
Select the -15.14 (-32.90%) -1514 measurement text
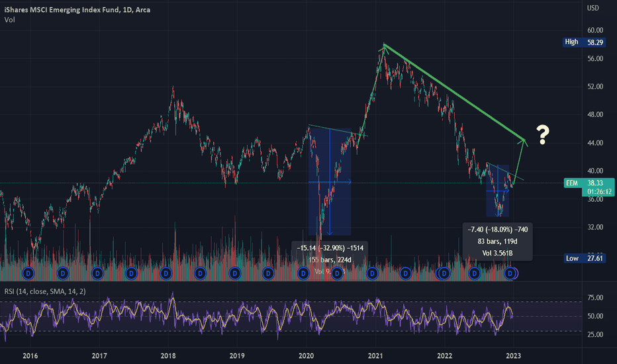330,248
